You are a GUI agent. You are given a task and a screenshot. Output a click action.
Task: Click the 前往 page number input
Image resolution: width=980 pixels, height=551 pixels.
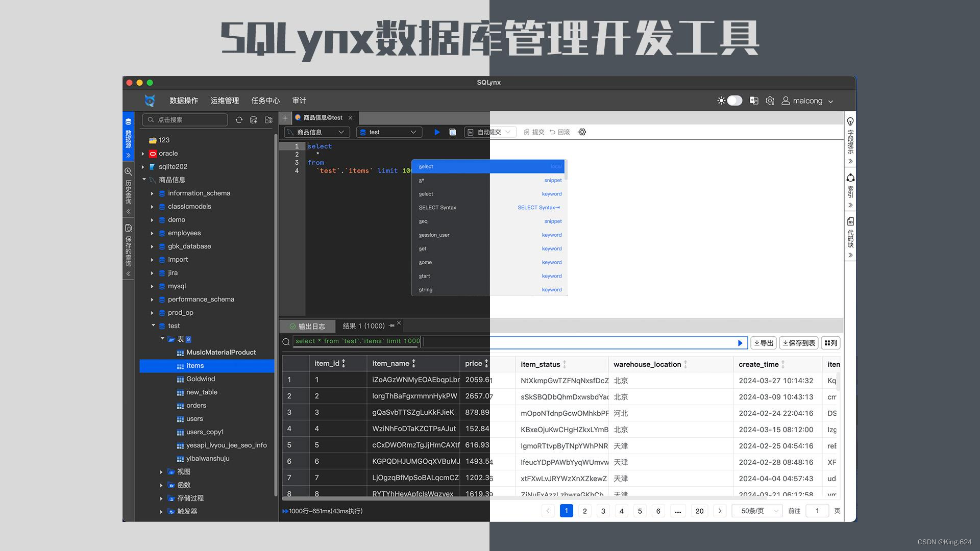pos(817,511)
